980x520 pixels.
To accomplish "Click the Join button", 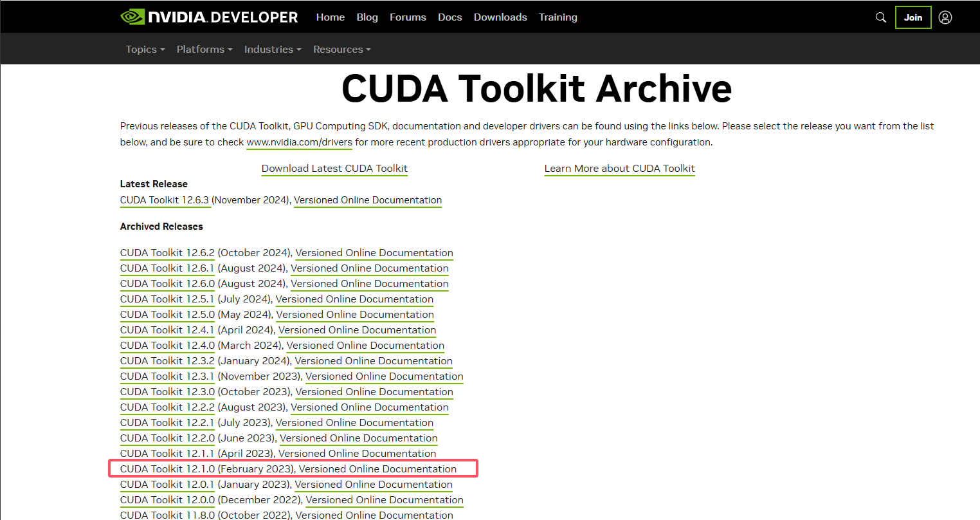I will click(x=913, y=17).
